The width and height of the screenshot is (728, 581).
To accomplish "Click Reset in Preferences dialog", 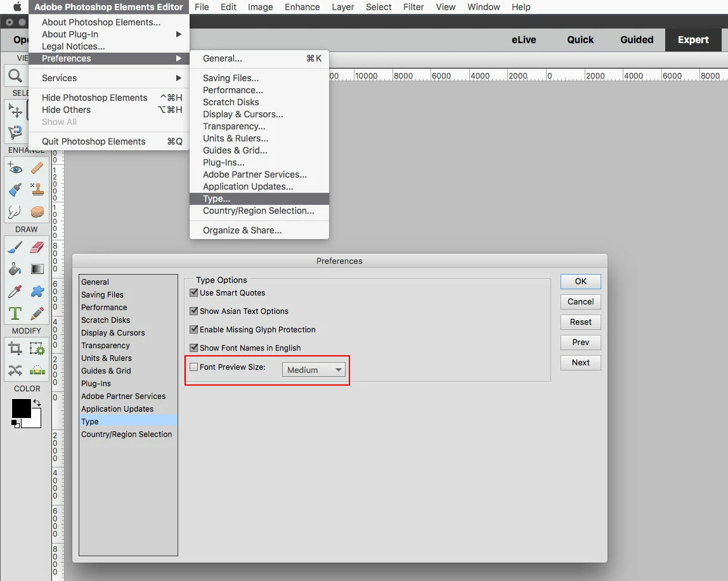I will pos(580,322).
